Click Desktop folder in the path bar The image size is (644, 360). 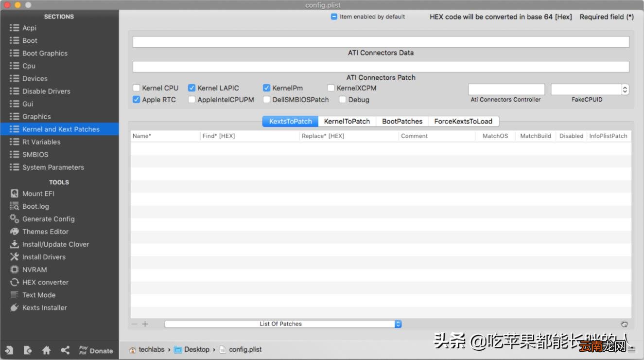click(x=191, y=349)
